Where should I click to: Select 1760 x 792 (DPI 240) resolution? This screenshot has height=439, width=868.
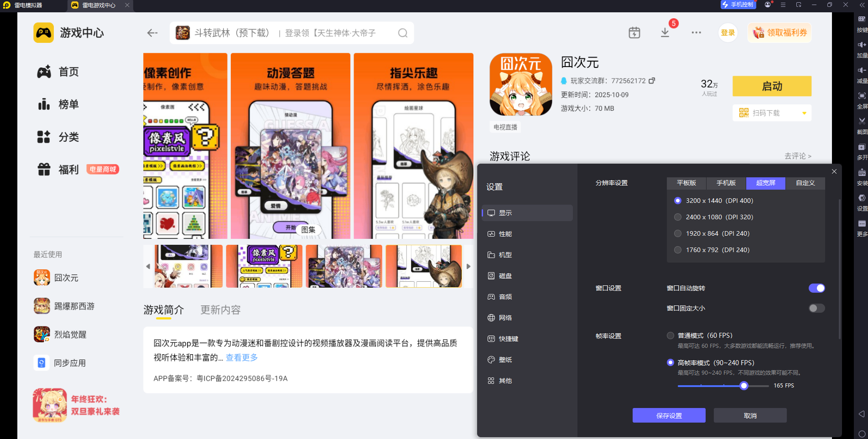pos(678,250)
